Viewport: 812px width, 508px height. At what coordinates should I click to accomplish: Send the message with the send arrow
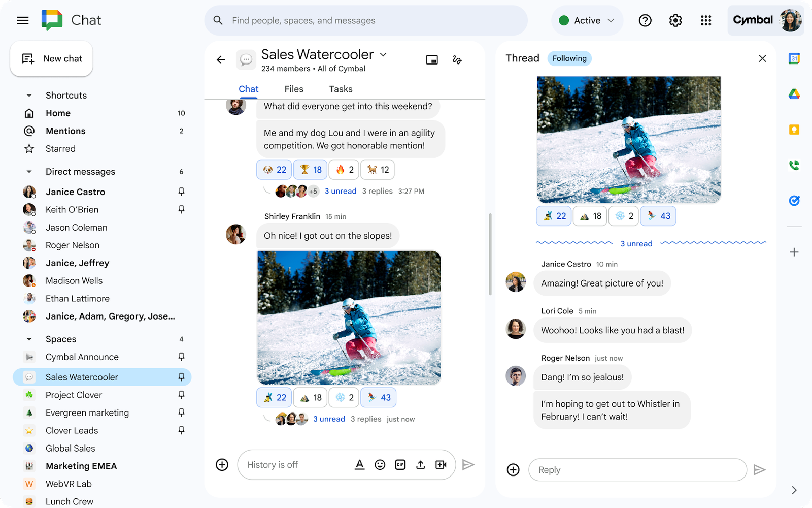point(468,464)
